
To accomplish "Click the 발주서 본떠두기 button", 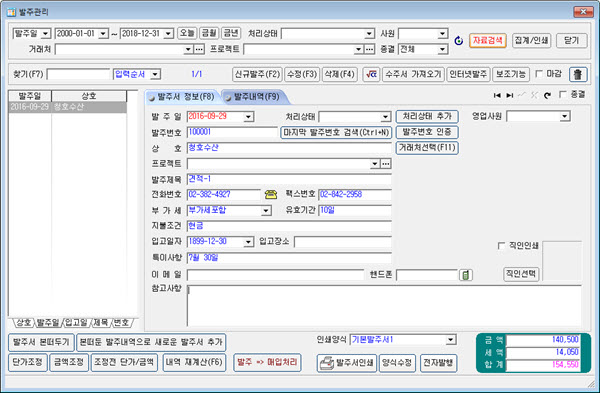I will tap(41, 342).
